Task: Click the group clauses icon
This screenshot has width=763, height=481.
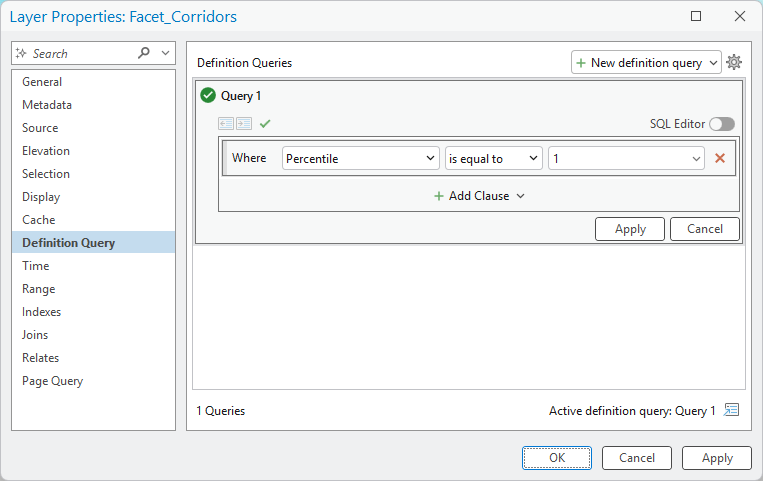Action: tap(244, 124)
